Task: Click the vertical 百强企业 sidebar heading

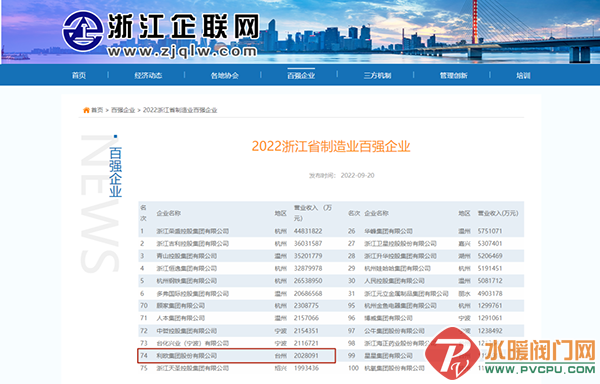Action: (116, 172)
